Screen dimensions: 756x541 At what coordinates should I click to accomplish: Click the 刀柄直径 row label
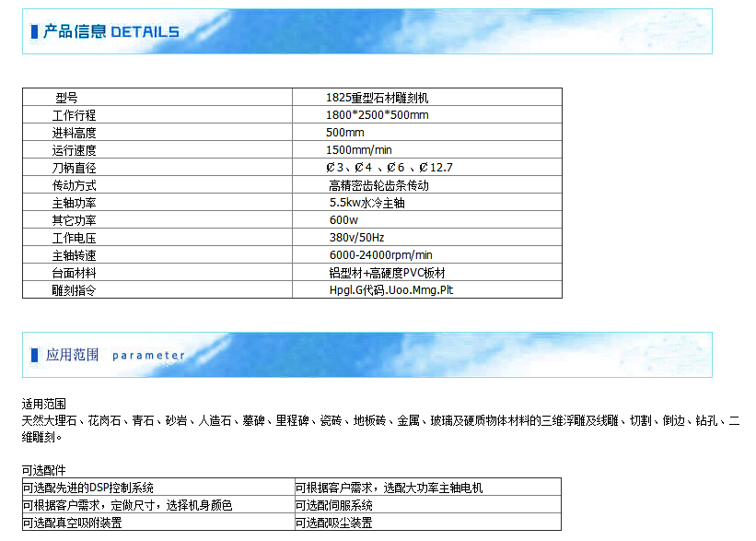click(74, 168)
